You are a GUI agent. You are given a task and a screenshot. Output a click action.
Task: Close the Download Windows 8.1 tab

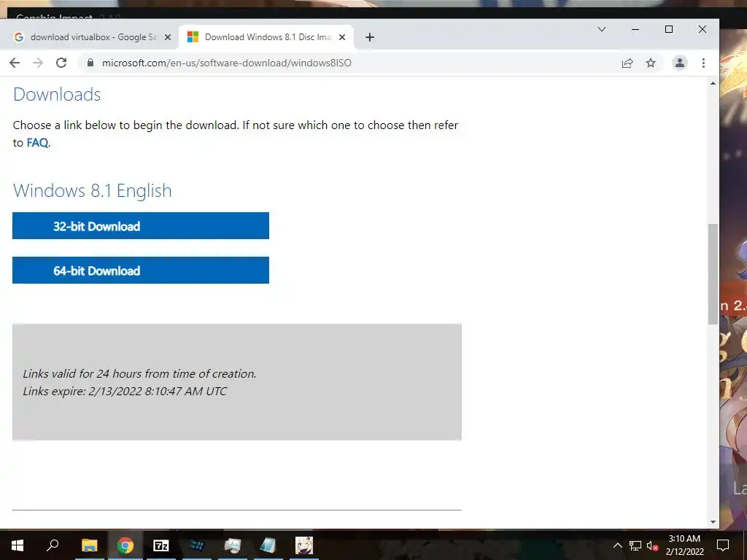pos(342,37)
